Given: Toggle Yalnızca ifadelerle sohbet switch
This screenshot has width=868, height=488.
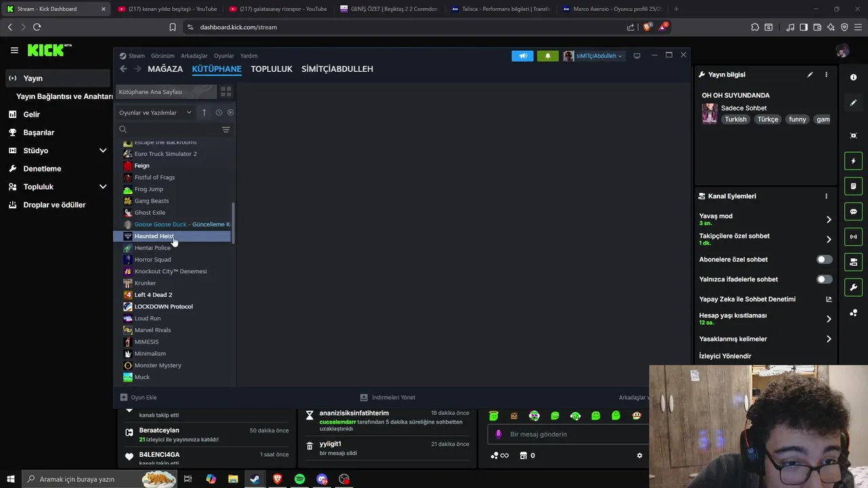Looking at the screenshot, I should [824, 279].
